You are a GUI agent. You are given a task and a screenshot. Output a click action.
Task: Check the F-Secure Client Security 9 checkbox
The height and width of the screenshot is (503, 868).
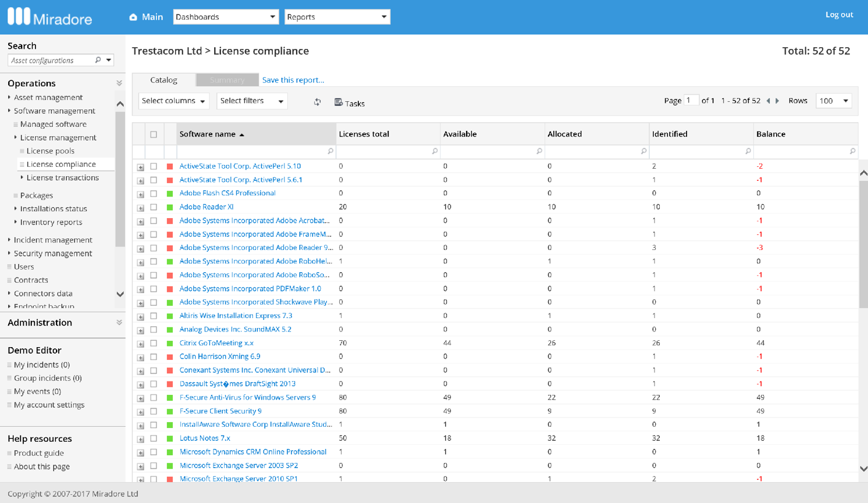point(154,411)
